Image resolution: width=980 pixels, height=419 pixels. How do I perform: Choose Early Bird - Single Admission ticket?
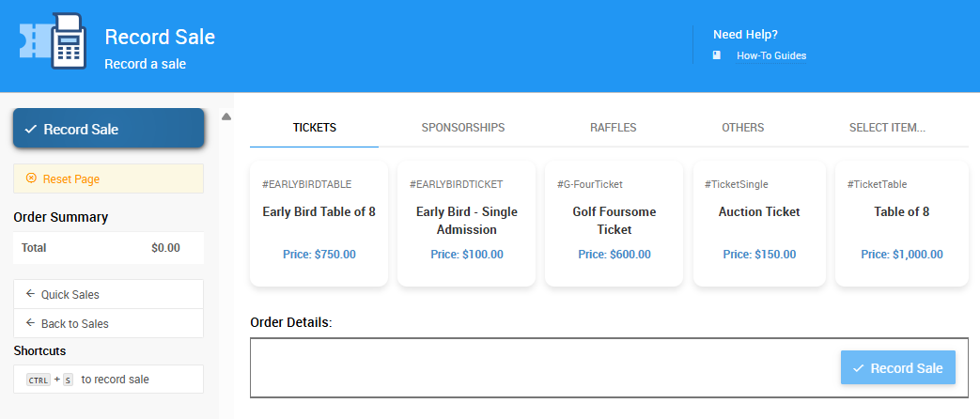pos(466,224)
